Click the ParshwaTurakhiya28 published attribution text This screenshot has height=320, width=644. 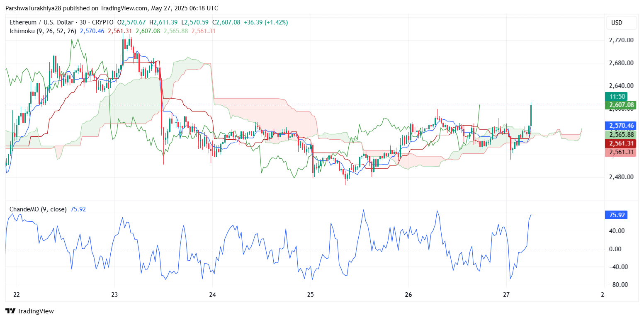click(112, 8)
